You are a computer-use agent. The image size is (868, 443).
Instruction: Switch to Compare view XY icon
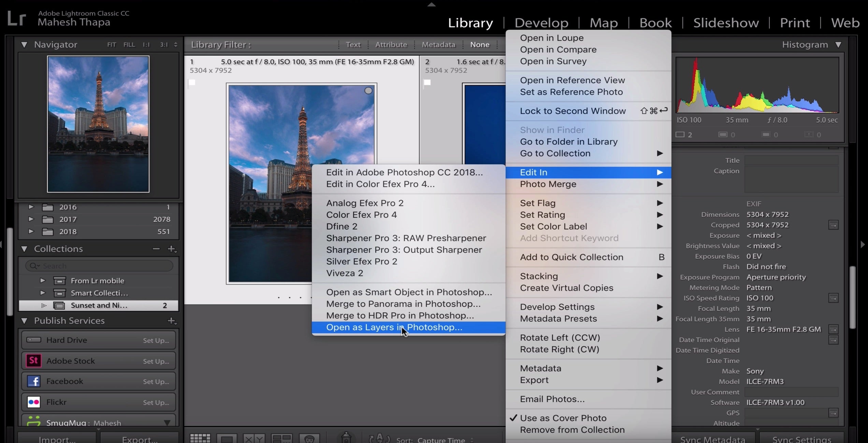click(x=254, y=439)
